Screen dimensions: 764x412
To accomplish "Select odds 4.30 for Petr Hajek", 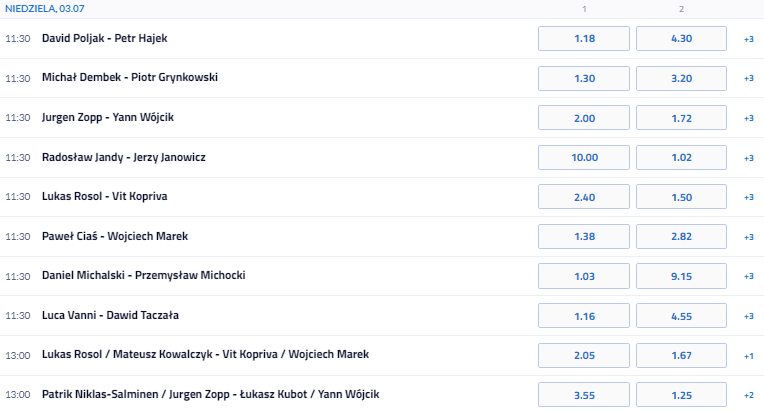I will tap(682, 38).
